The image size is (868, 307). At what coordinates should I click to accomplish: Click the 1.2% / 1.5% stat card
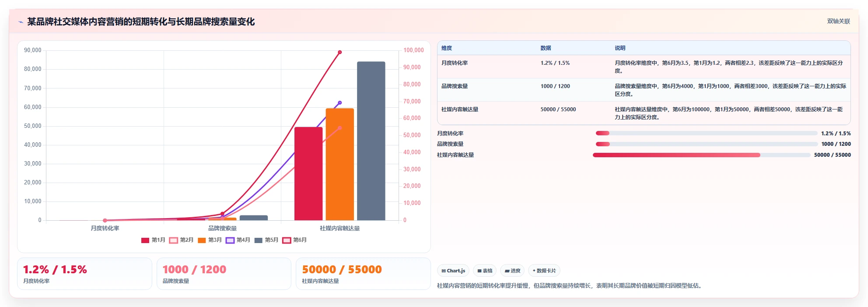point(84,274)
